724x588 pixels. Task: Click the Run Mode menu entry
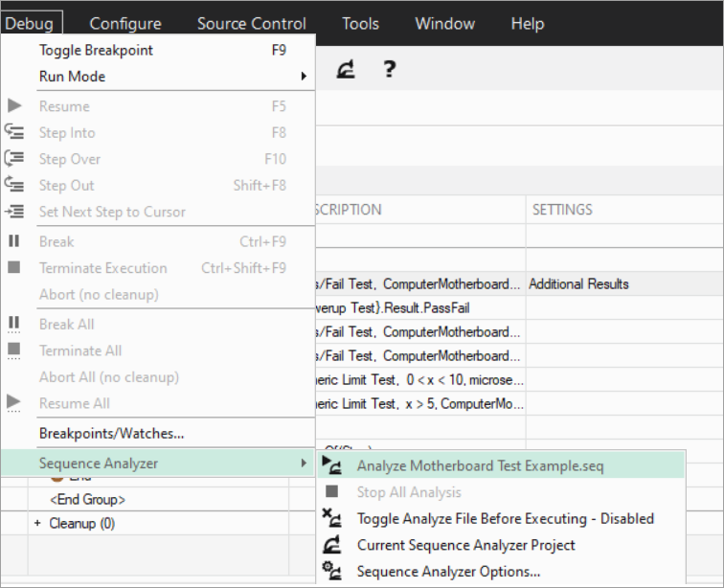coord(158,77)
